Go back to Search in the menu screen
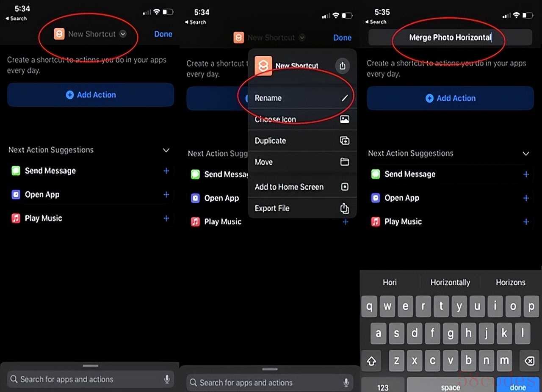 click(196, 22)
